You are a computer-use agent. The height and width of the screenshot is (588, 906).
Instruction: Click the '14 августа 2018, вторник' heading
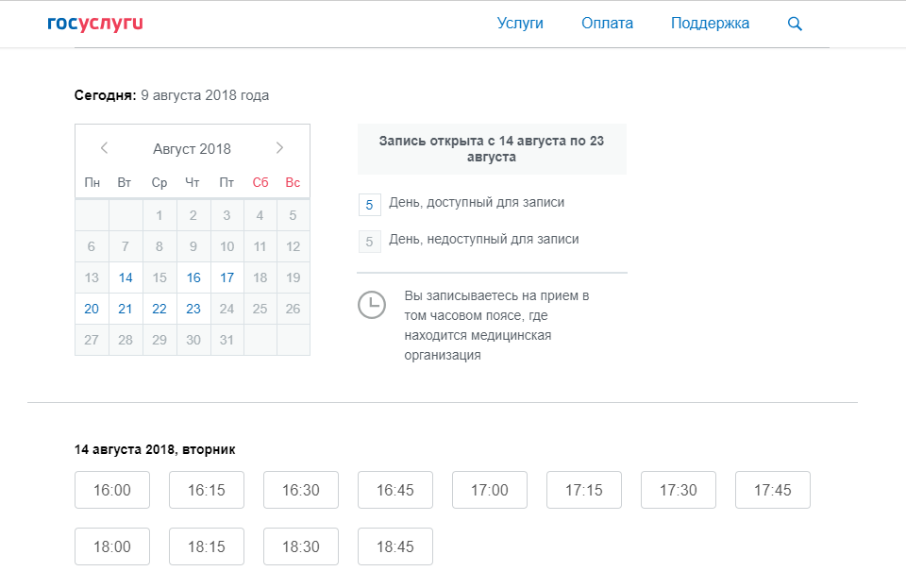click(x=155, y=449)
